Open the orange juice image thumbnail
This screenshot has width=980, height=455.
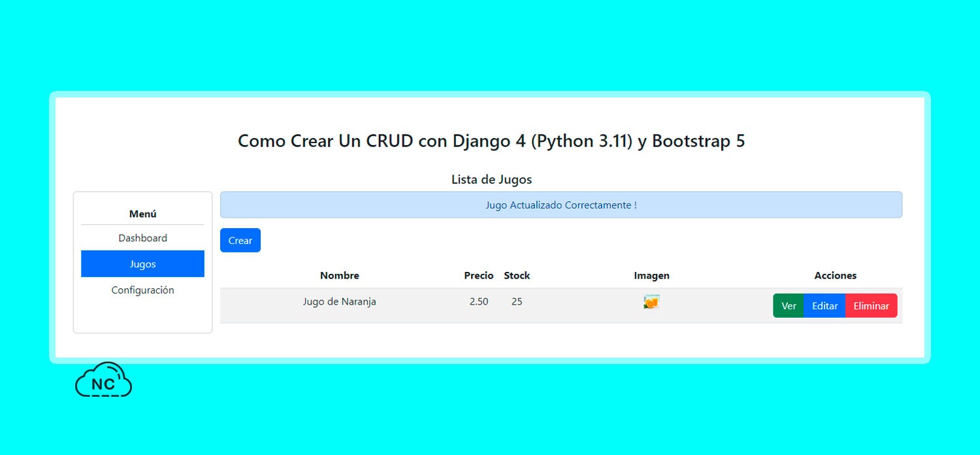651,302
